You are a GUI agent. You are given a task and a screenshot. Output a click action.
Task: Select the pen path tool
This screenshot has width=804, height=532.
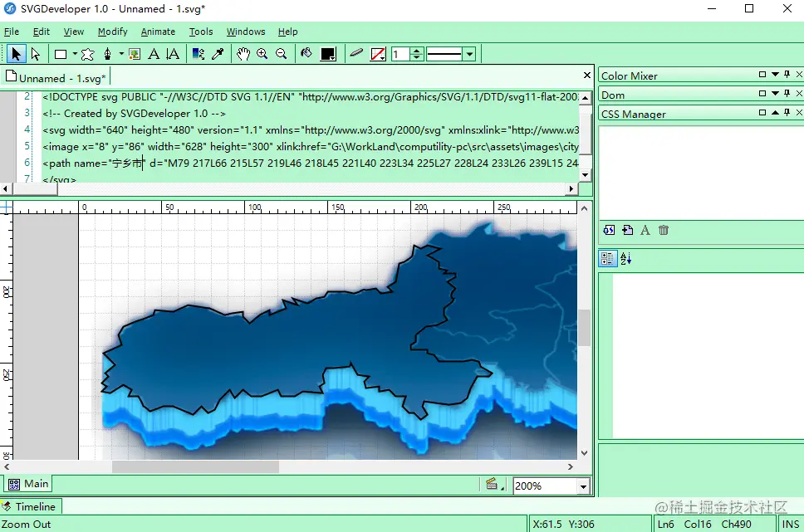(108, 54)
